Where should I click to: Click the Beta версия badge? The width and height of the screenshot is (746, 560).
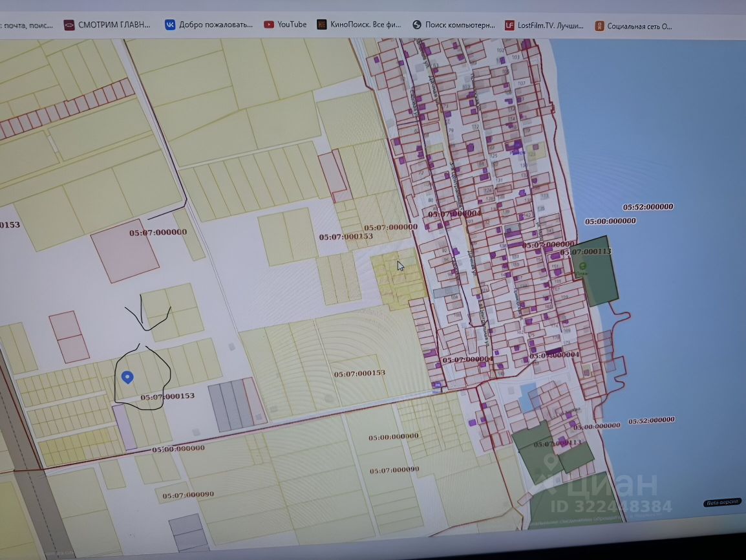(722, 502)
